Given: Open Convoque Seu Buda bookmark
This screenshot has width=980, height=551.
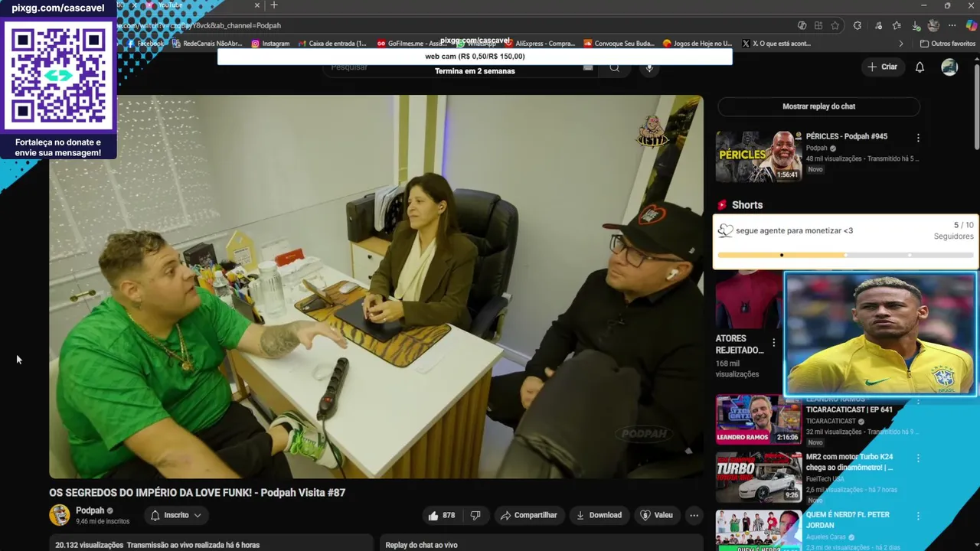Looking at the screenshot, I should (619, 44).
